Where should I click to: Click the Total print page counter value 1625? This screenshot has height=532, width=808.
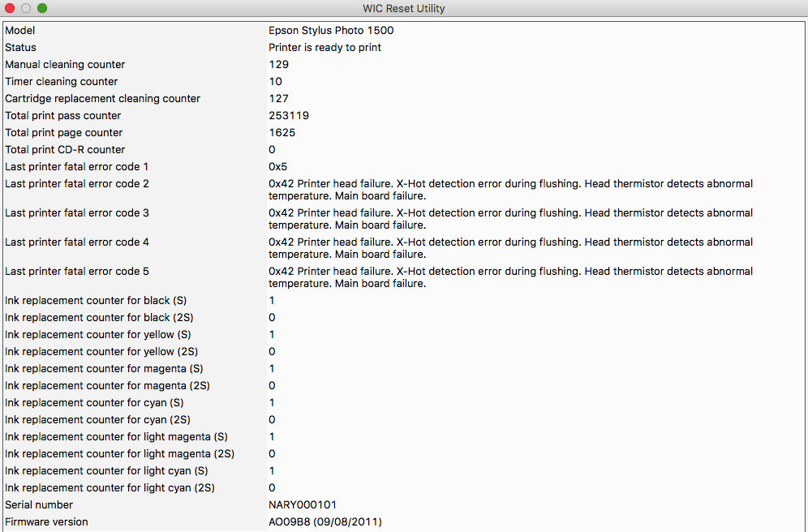coord(282,132)
